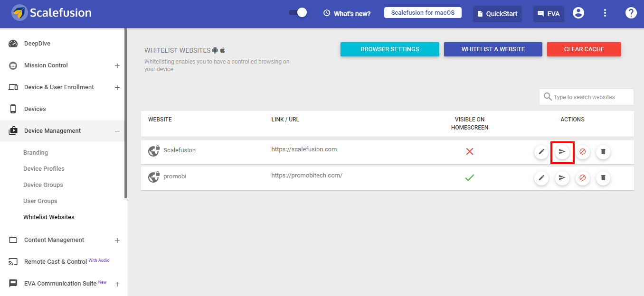
Task: Click the promobi website name
Action: point(175,176)
